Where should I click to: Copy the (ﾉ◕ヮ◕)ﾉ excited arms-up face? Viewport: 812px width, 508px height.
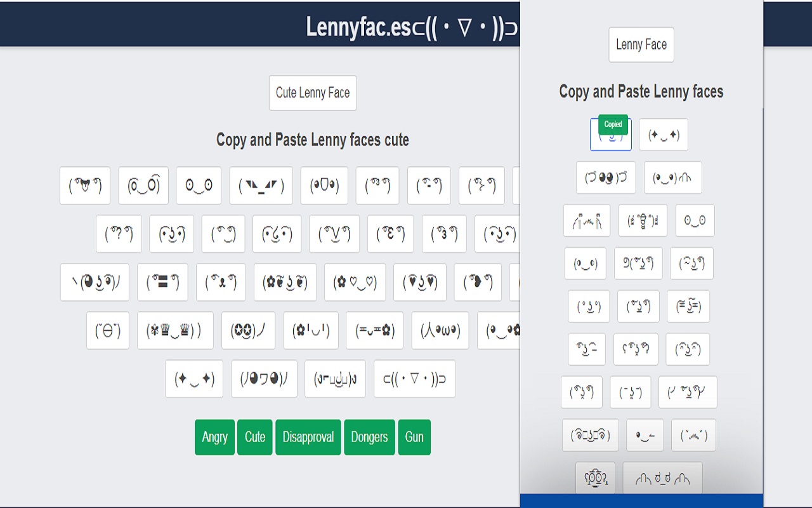coord(264,378)
